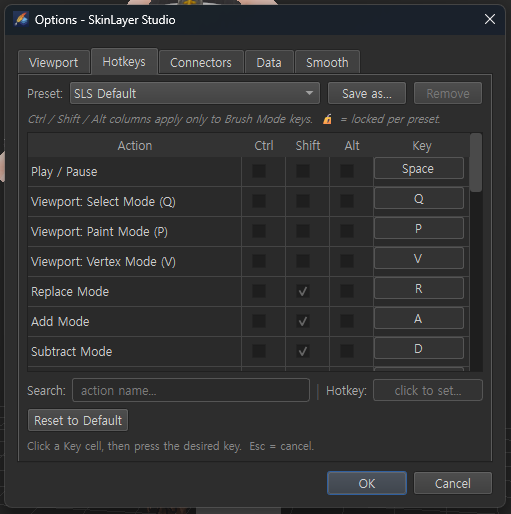Viewport: 511px width, 514px height.
Task: Toggle Alt checkbox for Play / Pause
Action: click(347, 171)
